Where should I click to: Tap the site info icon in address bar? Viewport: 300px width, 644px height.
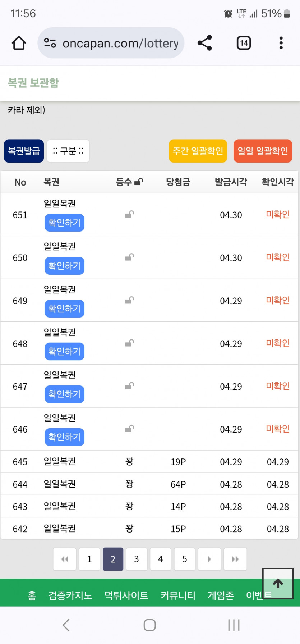pos(50,43)
